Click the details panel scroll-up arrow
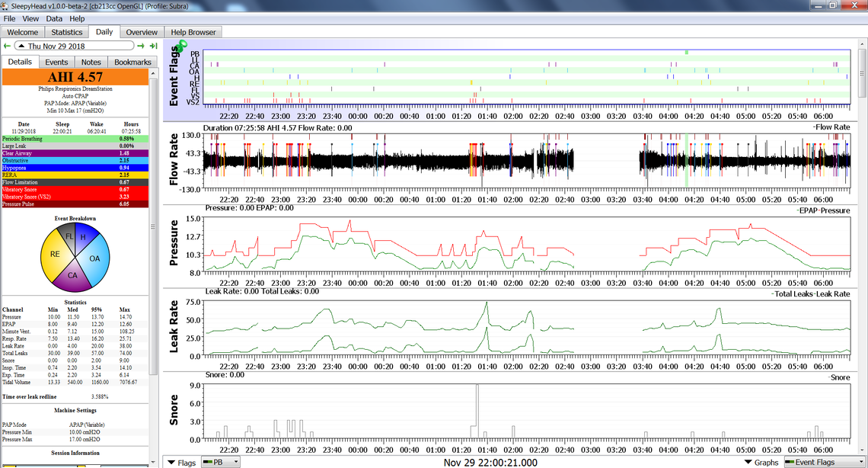The width and height of the screenshot is (868, 468). click(x=153, y=72)
